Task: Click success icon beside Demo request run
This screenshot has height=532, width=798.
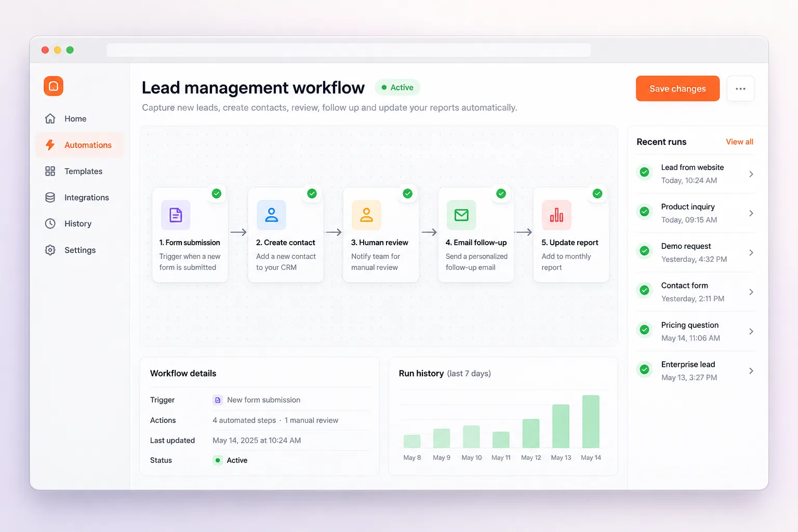Action: [x=645, y=251]
